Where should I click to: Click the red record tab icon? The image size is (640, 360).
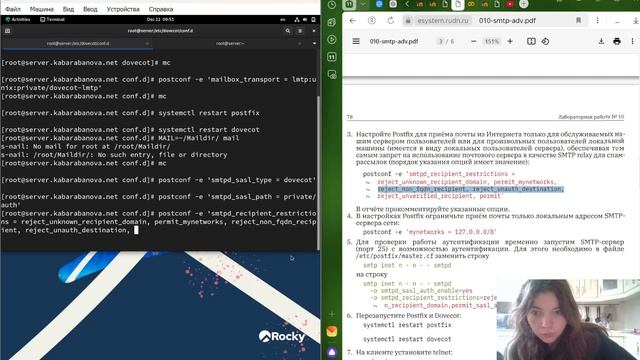(x=510, y=4)
